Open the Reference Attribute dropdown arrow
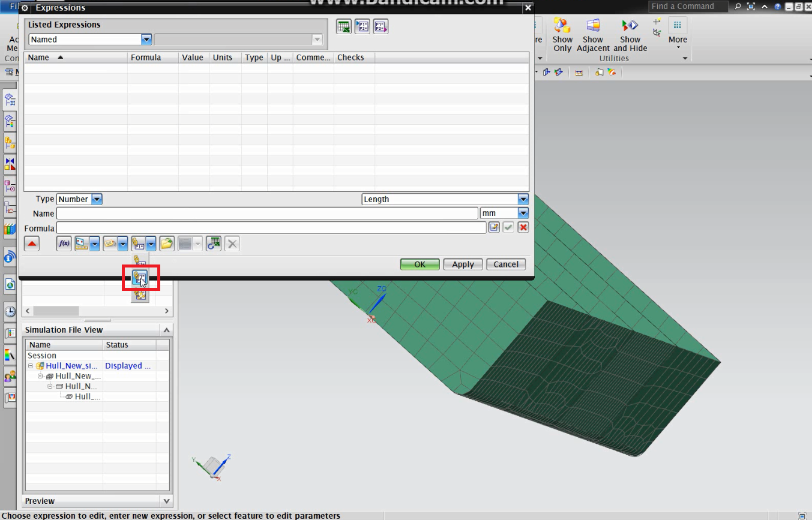Viewport: 812px width, 520px height. point(123,244)
